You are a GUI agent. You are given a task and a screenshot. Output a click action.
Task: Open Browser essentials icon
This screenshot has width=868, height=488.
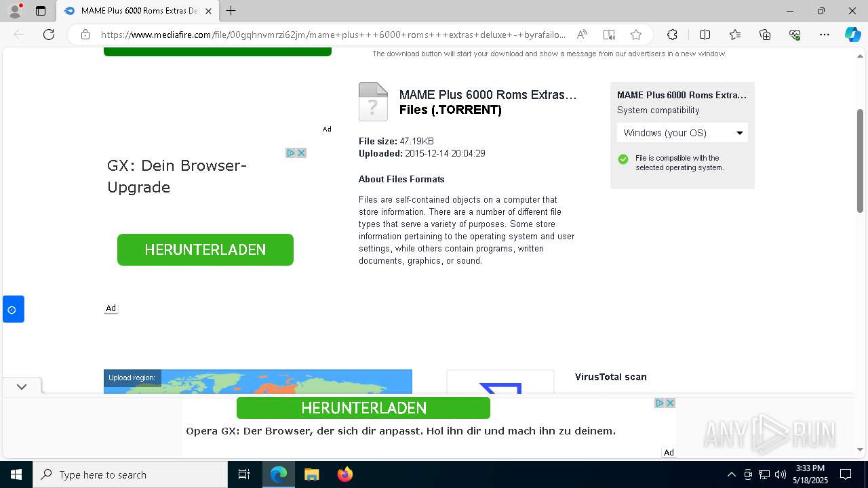click(x=795, y=35)
